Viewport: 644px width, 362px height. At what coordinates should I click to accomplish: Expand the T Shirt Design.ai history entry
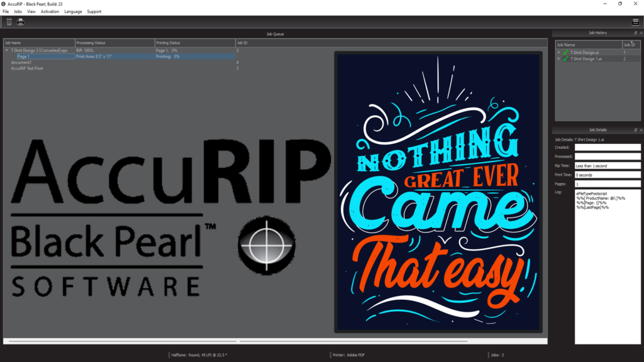(558, 52)
